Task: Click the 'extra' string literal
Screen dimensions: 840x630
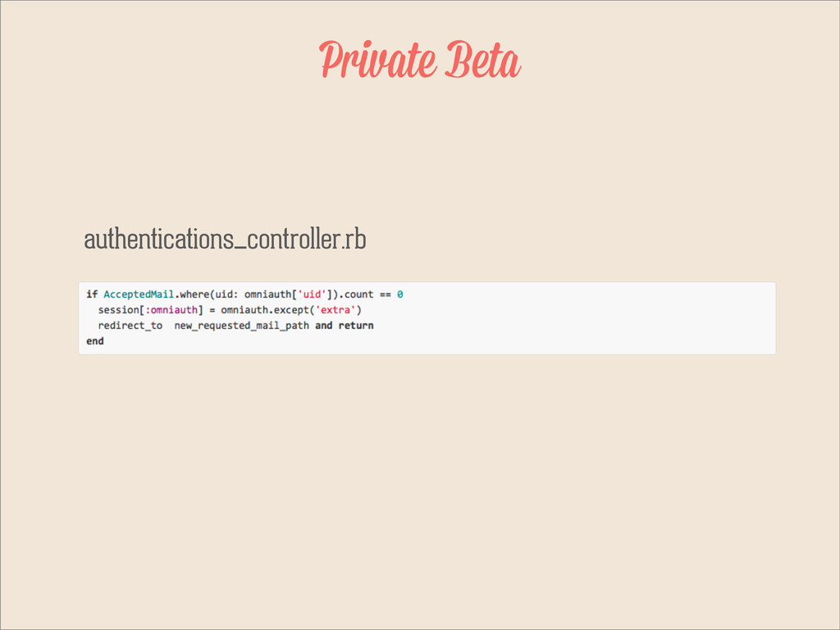Action: click(336, 309)
